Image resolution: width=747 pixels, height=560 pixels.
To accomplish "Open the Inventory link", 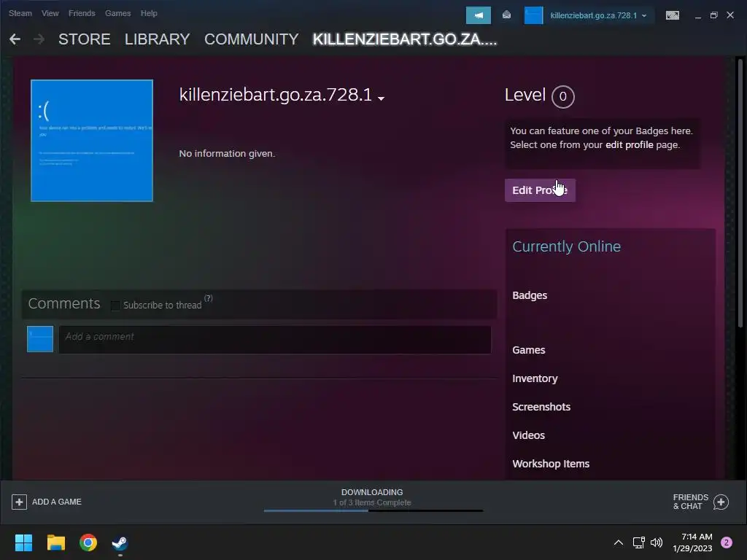I will 535,378.
